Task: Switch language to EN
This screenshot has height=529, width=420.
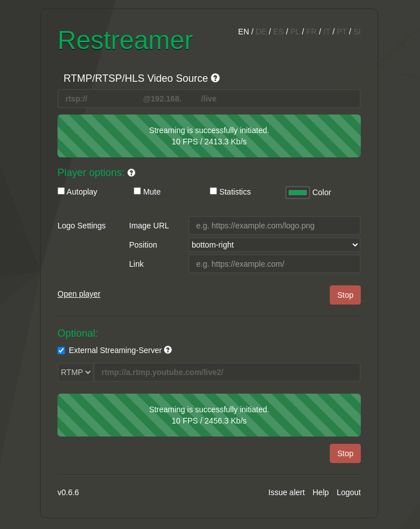Action: point(243,32)
